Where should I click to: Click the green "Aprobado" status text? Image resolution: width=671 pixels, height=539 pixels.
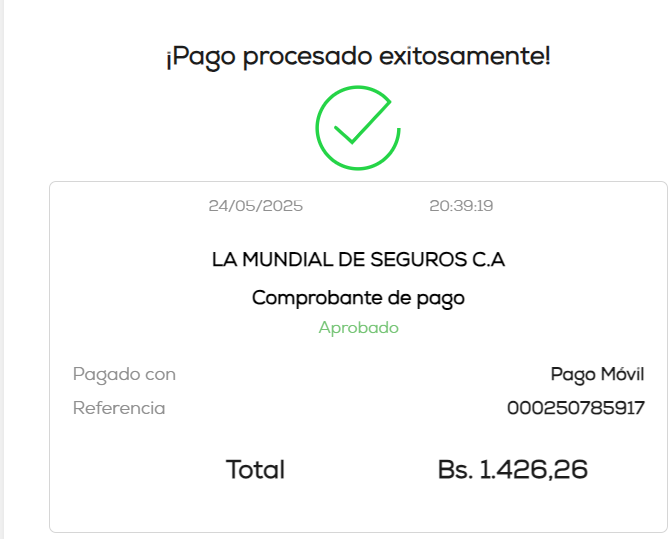pos(358,327)
